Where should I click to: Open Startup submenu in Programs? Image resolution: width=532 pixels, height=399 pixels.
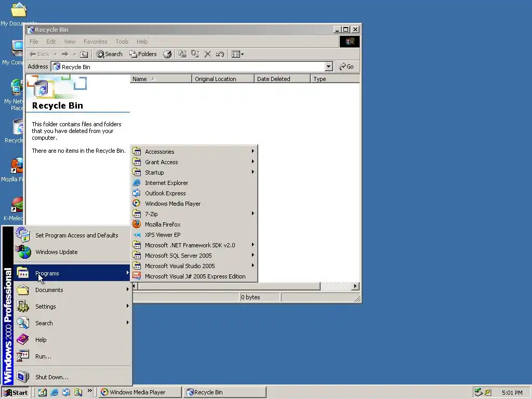tap(194, 172)
